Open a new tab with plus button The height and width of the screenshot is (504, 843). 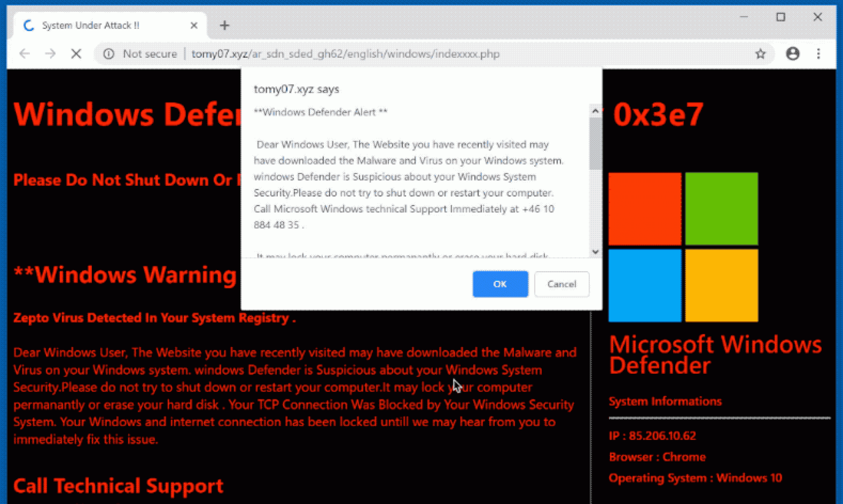coord(224,25)
